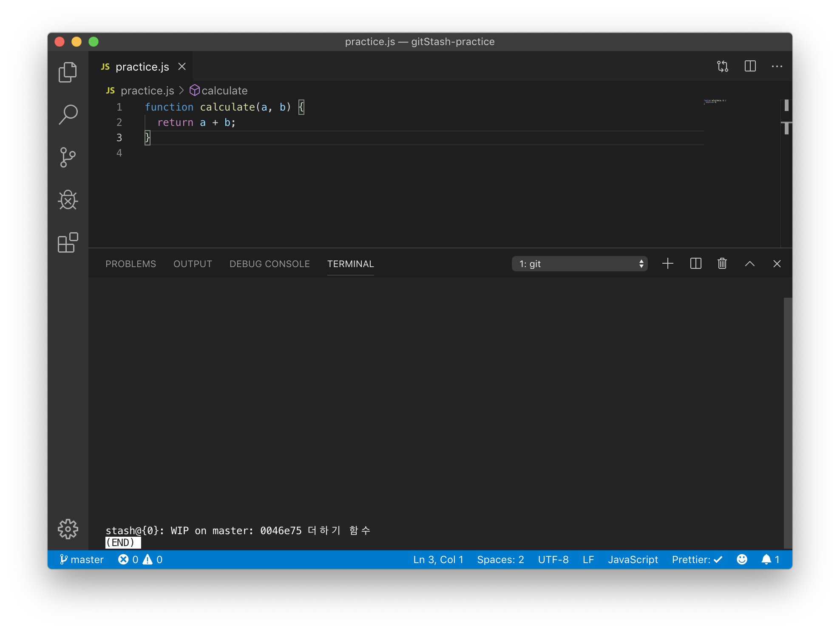Image resolution: width=840 pixels, height=632 pixels.
Task: Click the JavaScript language mode indicator
Action: (x=633, y=560)
